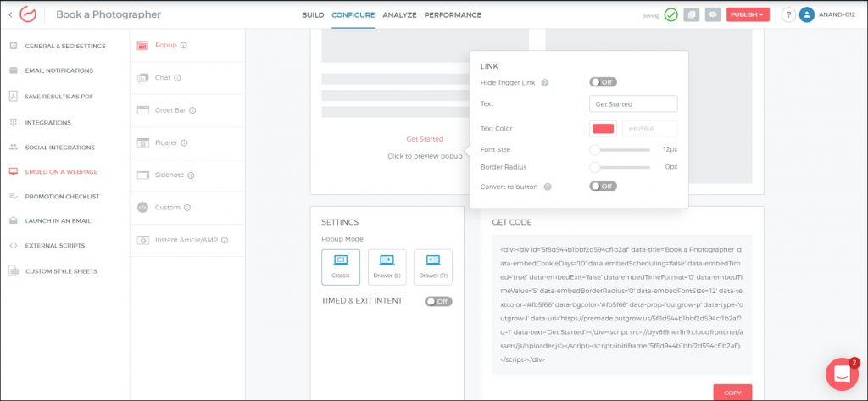Open the chat support bubble icon
The image size is (868, 401).
point(842,374)
